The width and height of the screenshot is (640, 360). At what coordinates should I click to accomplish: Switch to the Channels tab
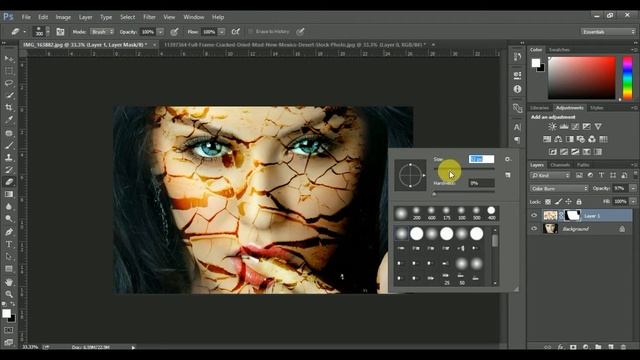coord(560,165)
